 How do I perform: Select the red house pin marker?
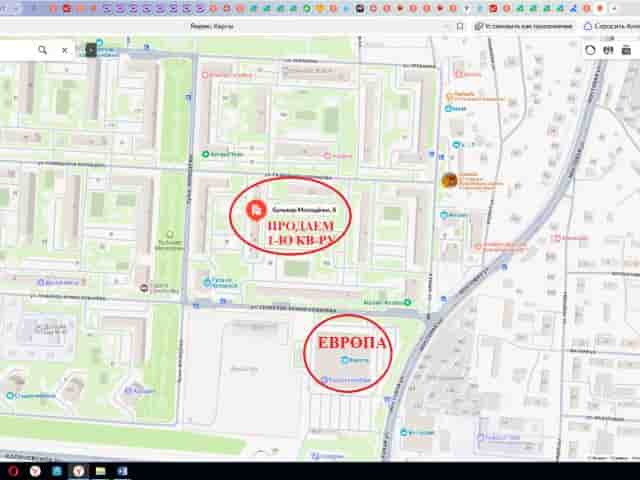(x=256, y=211)
